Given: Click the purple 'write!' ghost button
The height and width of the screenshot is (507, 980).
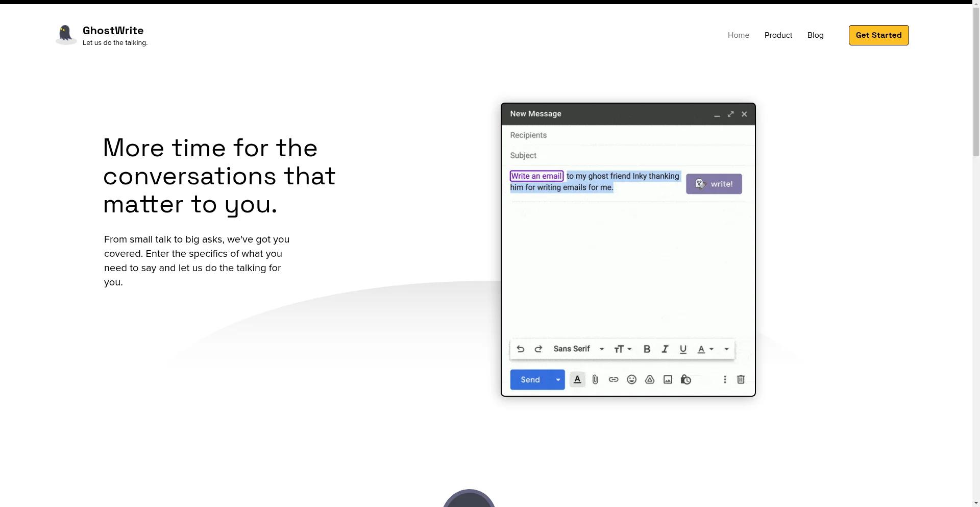Looking at the screenshot, I should pos(714,184).
